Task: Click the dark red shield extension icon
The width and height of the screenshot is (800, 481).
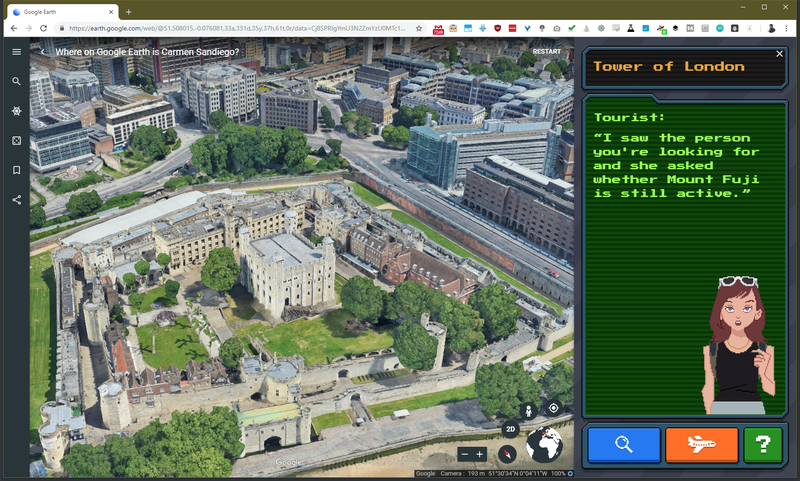Action: (497, 29)
